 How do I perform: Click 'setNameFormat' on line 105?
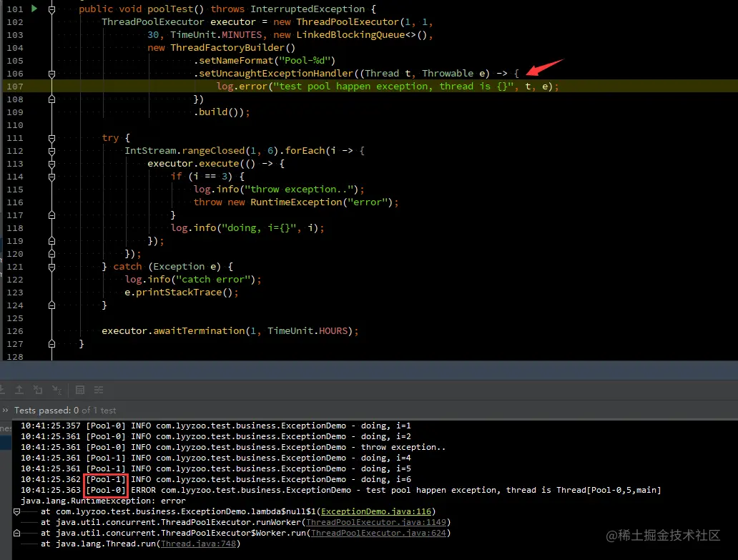(x=236, y=61)
